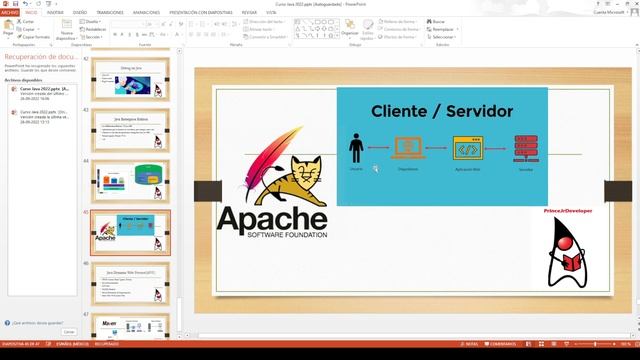640x360 pixels.
Task: Expand the shapes gallery more arrow
Action: coord(337,36)
